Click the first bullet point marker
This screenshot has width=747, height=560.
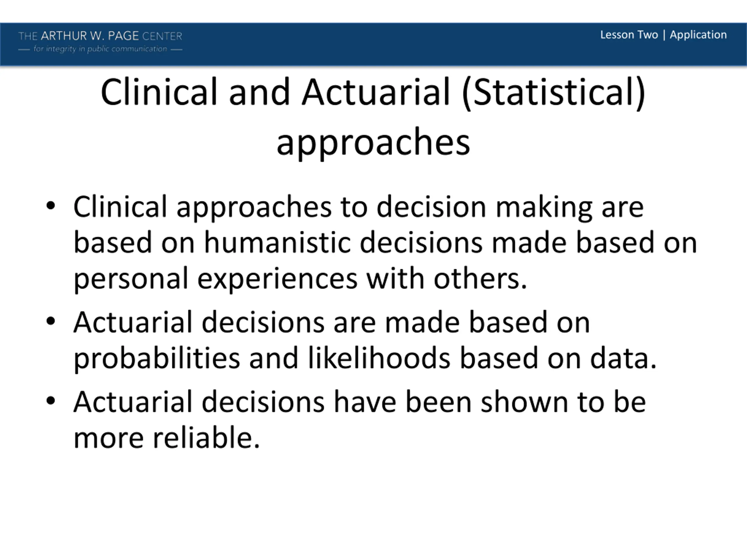50,206
